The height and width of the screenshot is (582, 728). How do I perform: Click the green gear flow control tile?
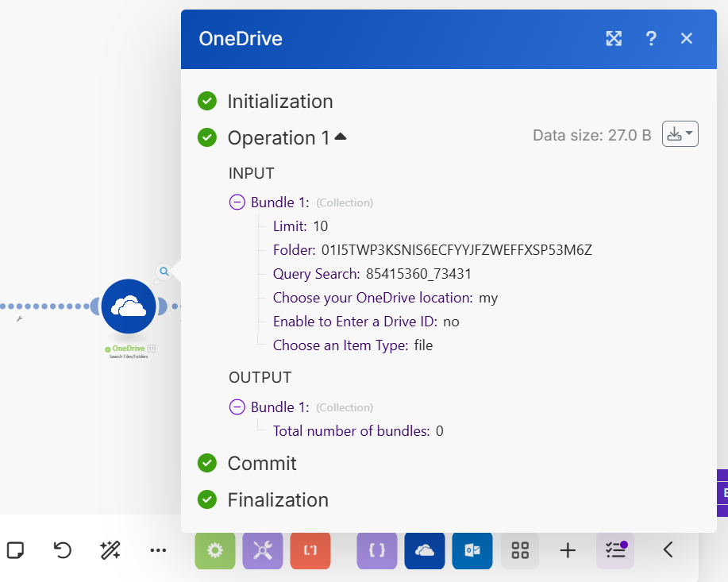215,551
